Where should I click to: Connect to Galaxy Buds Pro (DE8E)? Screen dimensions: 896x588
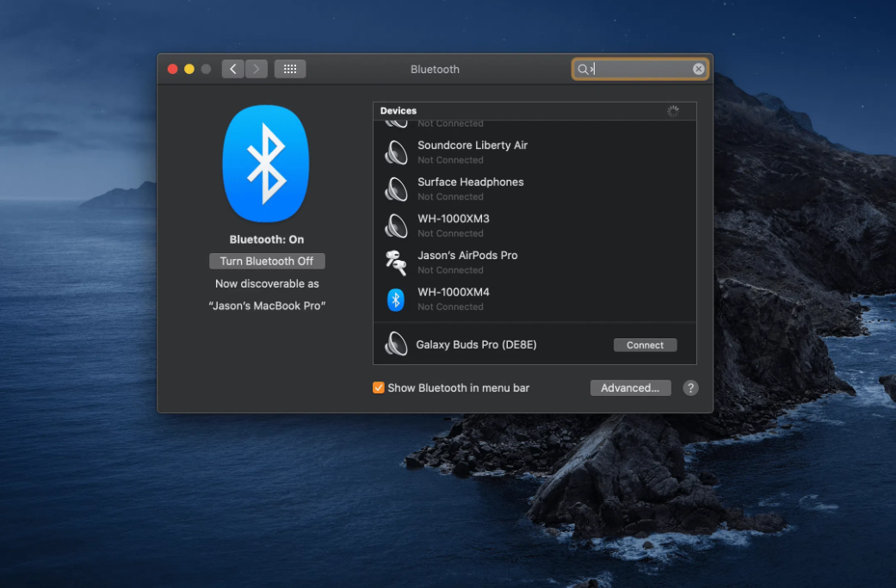click(645, 345)
